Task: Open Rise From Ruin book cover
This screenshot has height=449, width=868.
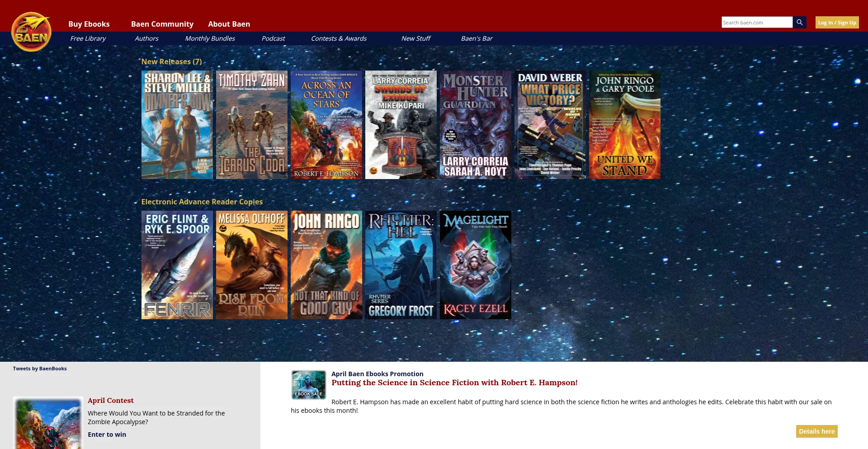Action: [x=252, y=265]
